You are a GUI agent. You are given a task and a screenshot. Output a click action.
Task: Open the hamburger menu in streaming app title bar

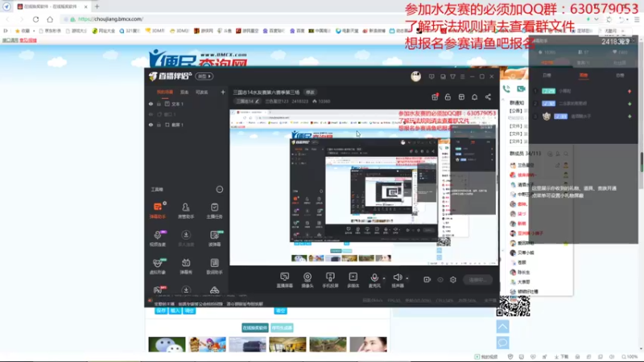[462, 76]
